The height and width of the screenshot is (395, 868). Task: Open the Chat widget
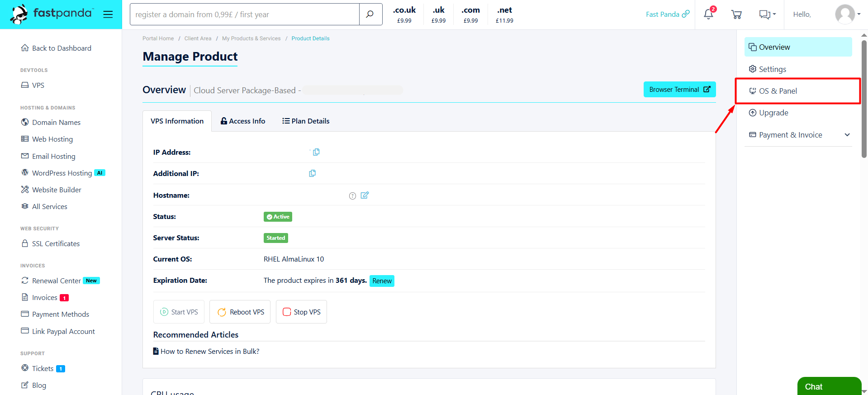point(829,386)
